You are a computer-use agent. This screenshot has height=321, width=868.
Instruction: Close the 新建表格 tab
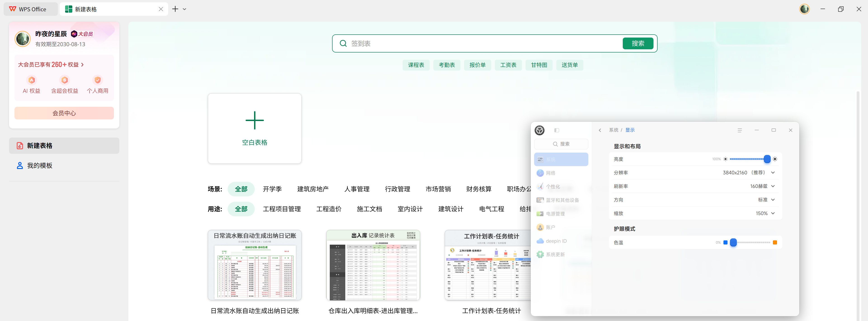tap(161, 9)
